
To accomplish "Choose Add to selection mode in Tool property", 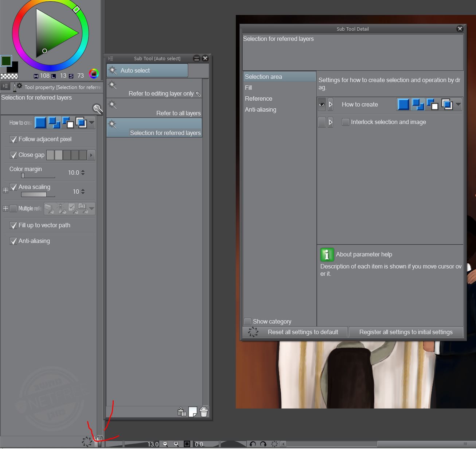I will 54,123.
